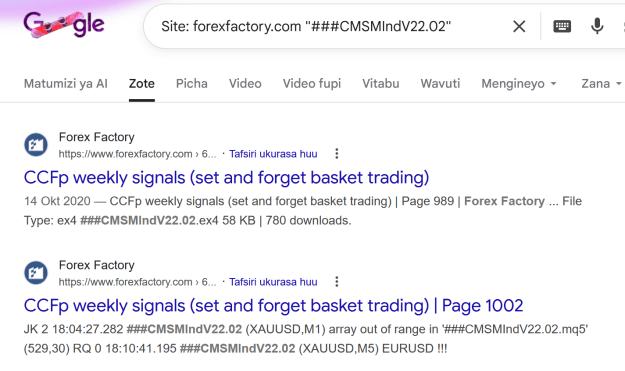The height and width of the screenshot is (371, 625).
Task: Clear the search query with X
Action: pyautogui.click(x=519, y=27)
